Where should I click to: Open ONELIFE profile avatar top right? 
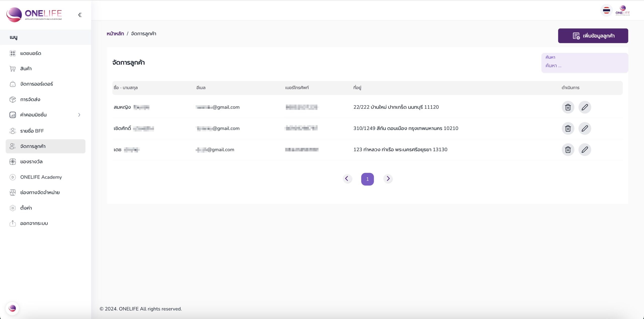click(622, 11)
